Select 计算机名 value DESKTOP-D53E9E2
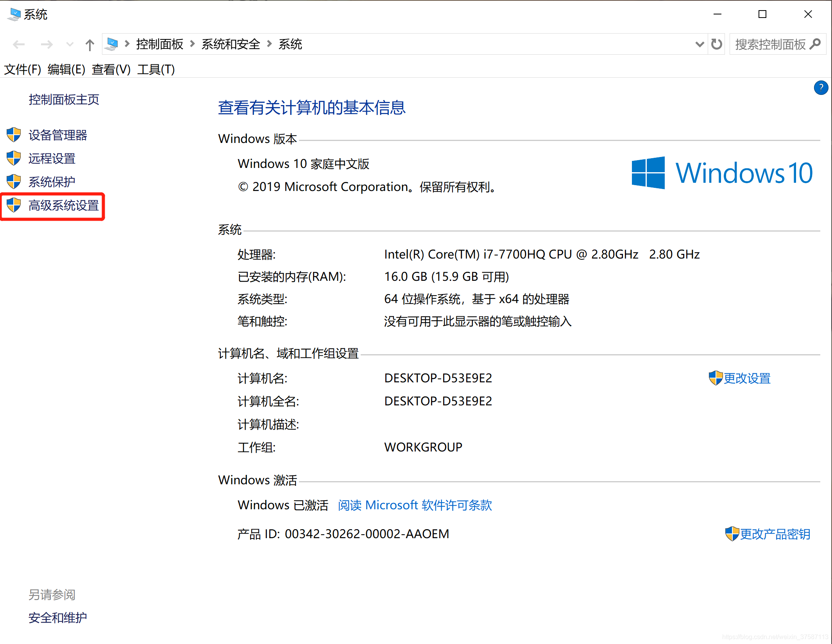This screenshot has height=644, width=832. click(x=438, y=378)
